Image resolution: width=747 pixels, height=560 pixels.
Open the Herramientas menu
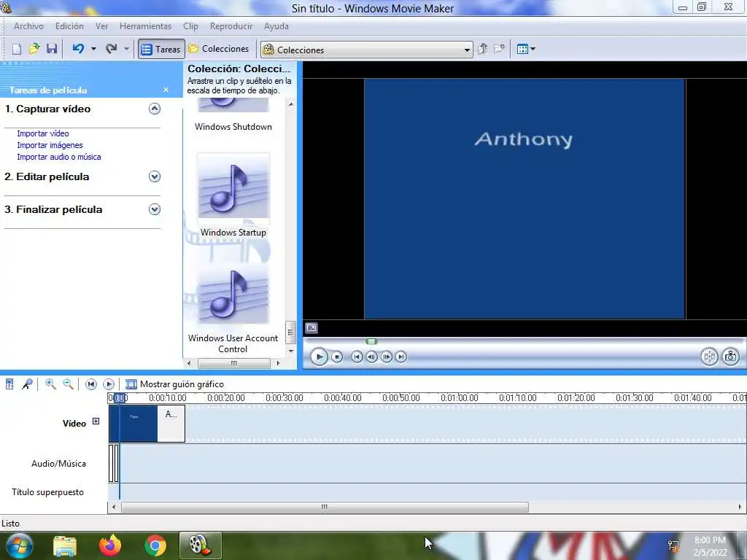click(x=145, y=26)
